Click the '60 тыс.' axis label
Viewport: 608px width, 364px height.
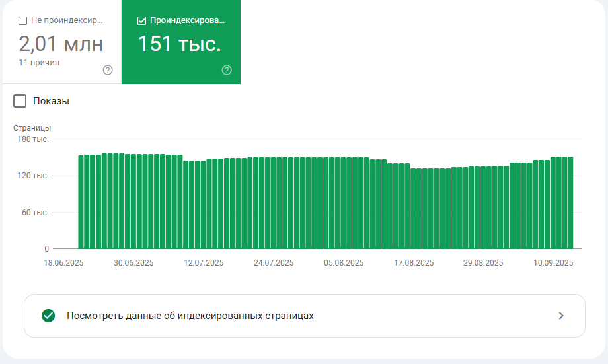pyautogui.click(x=35, y=213)
